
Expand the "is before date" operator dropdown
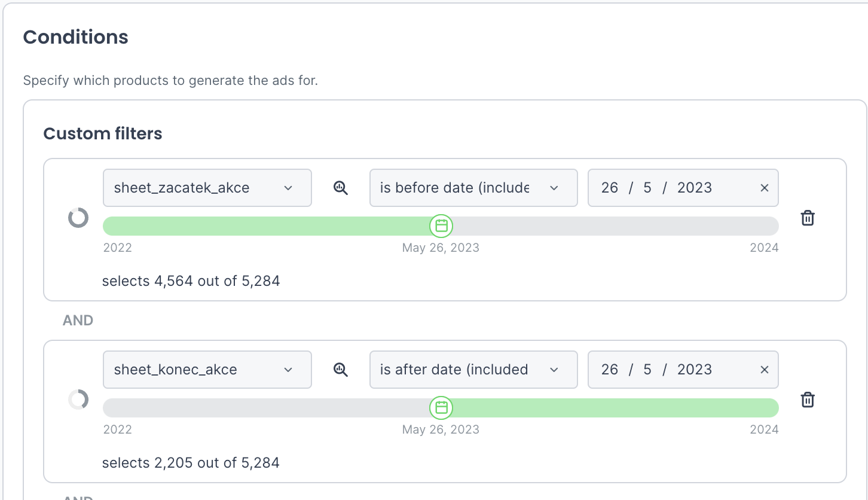473,188
